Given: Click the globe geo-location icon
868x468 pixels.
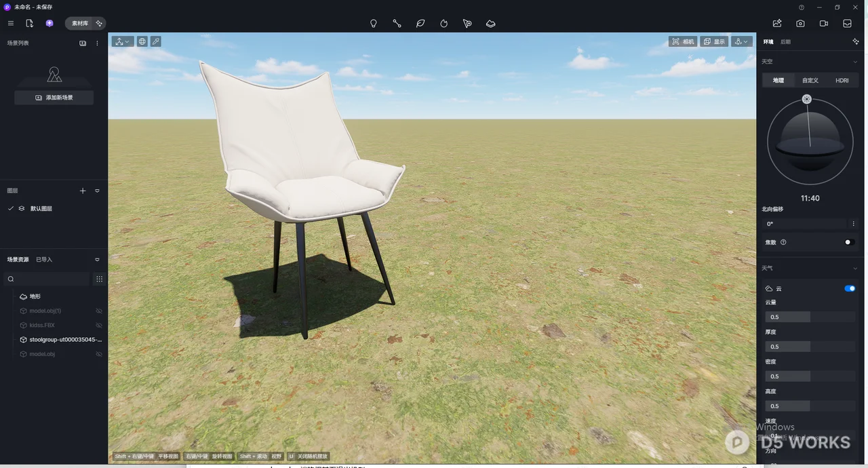Looking at the screenshot, I should (x=142, y=41).
